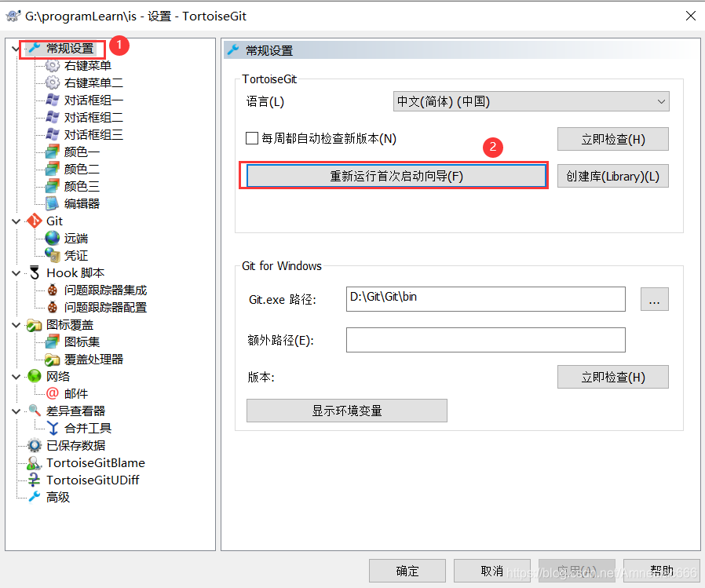Select 对话框组一 in settings tree

[93, 100]
